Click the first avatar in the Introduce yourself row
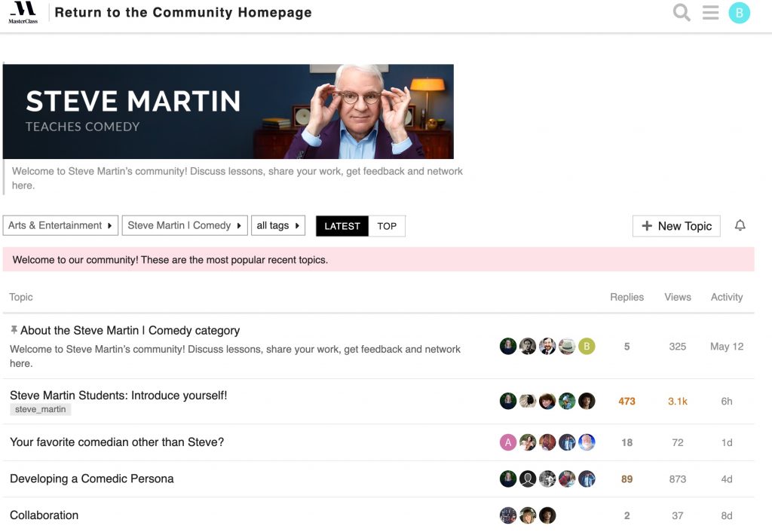Image resolution: width=772 pixels, height=532 pixels. (x=508, y=401)
